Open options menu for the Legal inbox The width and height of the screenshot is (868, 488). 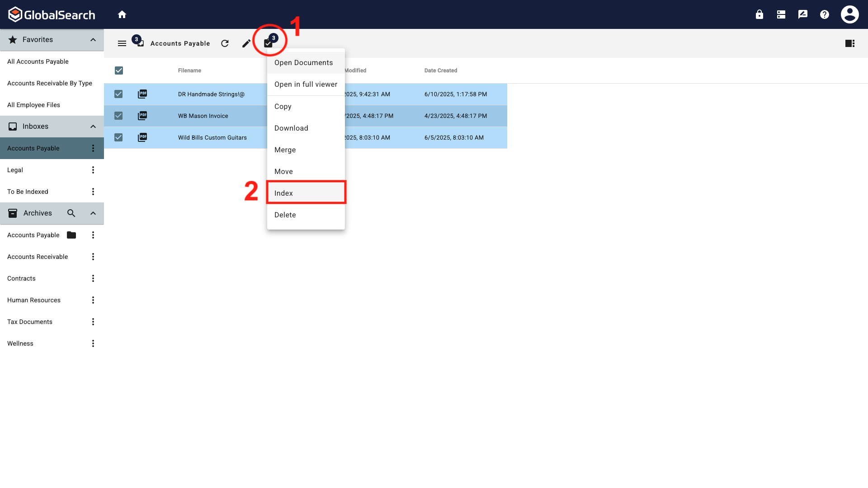tap(93, 169)
